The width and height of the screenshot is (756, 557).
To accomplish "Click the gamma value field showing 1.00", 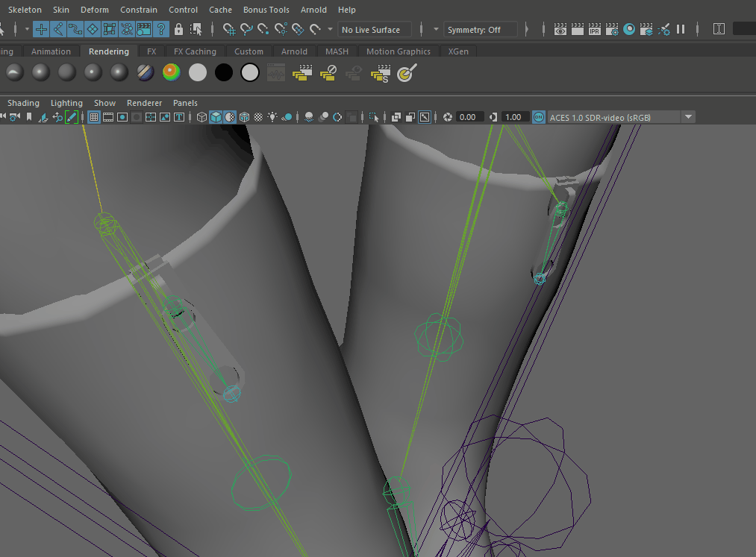I will (513, 117).
